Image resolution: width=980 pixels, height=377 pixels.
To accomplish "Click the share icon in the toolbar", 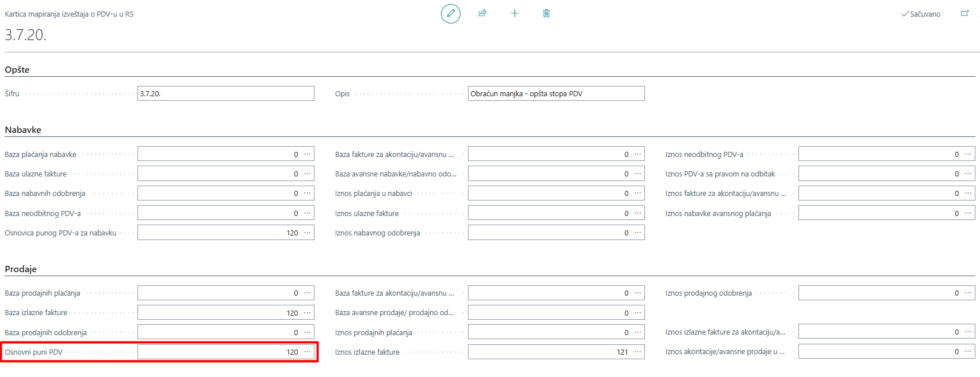I will pyautogui.click(x=482, y=13).
